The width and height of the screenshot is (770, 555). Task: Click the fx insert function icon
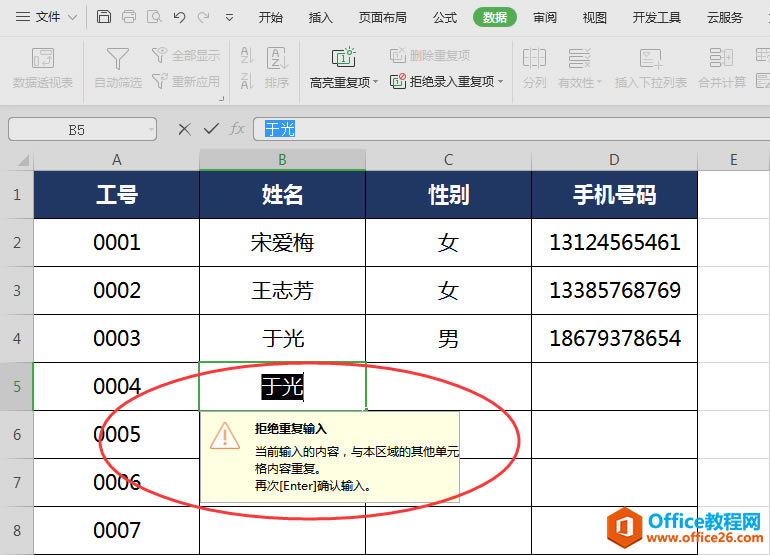coord(237,129)
